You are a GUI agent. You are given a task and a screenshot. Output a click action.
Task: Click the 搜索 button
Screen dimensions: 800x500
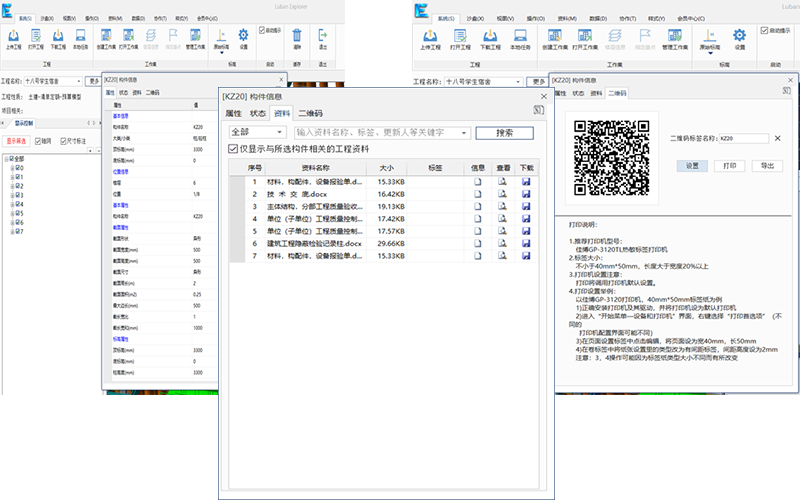pyautogui.click(x=505, y=133)
